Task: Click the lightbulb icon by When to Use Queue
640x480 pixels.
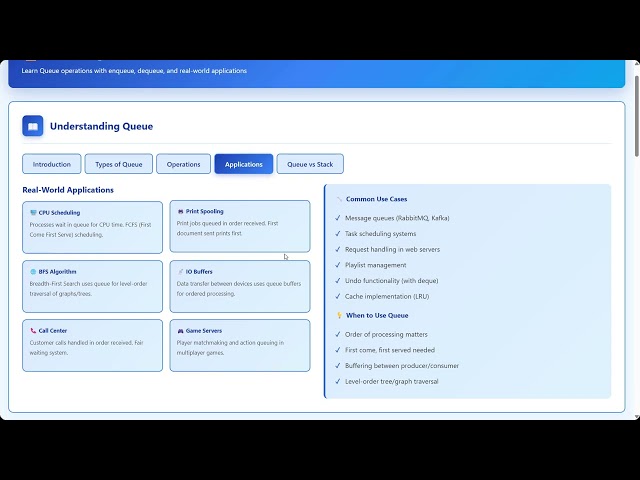Action: click(x=339, y=316)
